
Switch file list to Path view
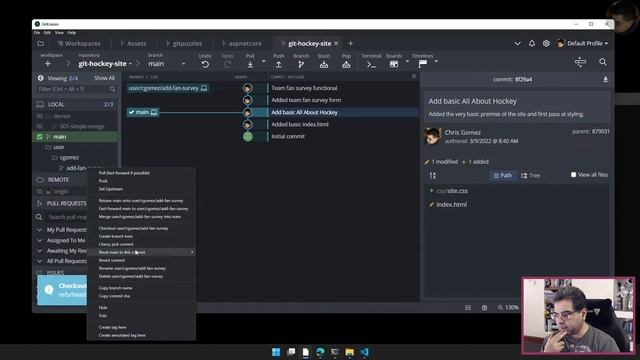(502, 176)
